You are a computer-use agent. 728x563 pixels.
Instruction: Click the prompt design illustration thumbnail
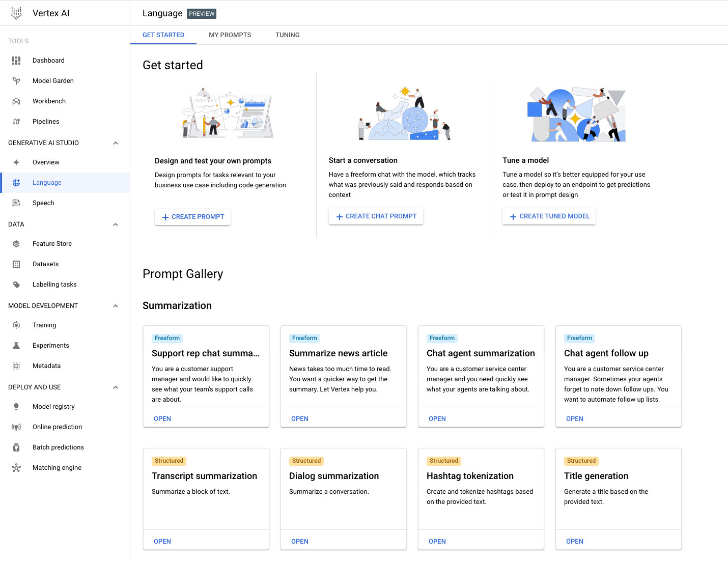coord(228,114)
